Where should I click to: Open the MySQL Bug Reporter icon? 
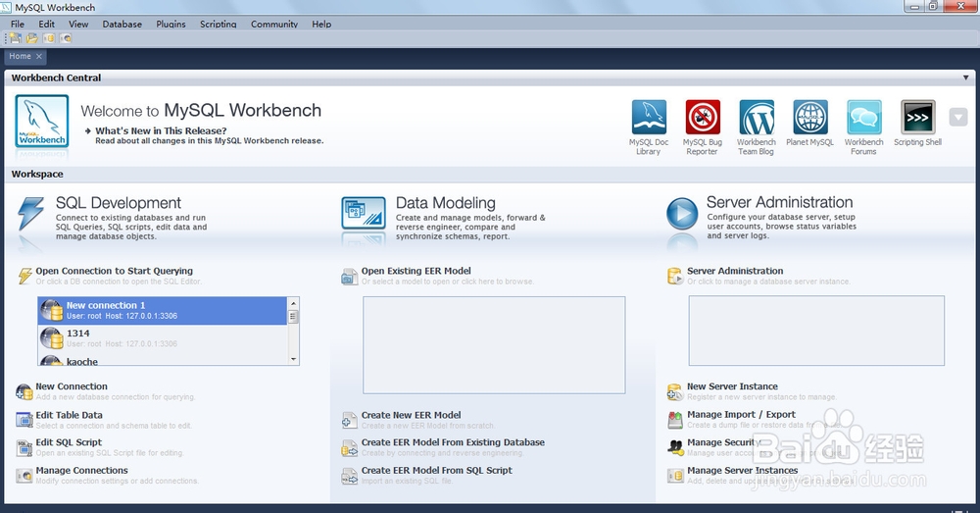click(703, 117)
